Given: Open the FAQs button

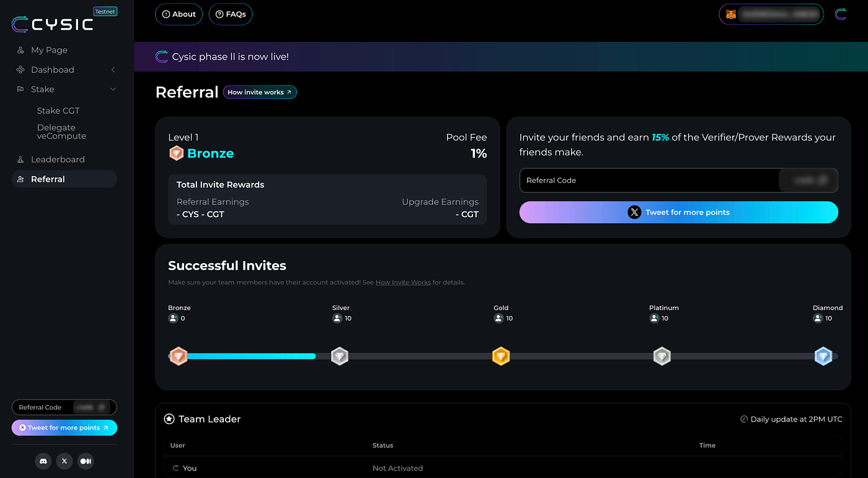Looking at the screenshot, I should pyautogui.click(x=231, y=14).
